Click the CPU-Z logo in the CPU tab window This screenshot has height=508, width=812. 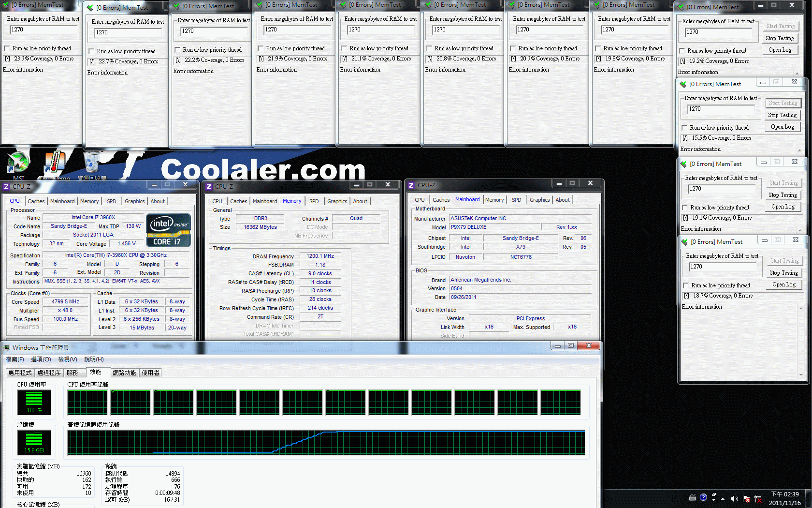pyautogui.click(x=6, y=186)
